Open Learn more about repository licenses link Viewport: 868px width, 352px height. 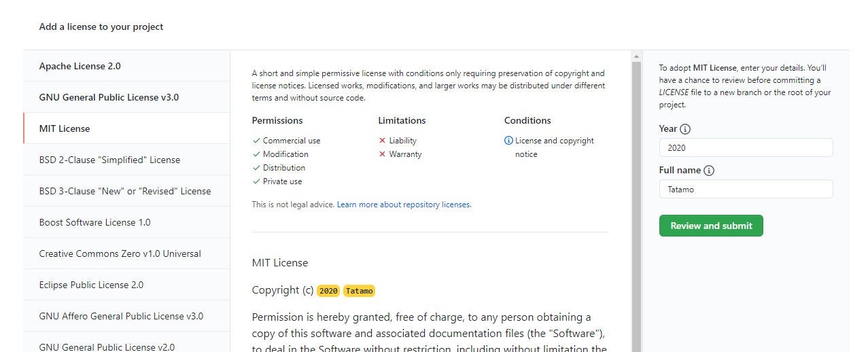404,205
